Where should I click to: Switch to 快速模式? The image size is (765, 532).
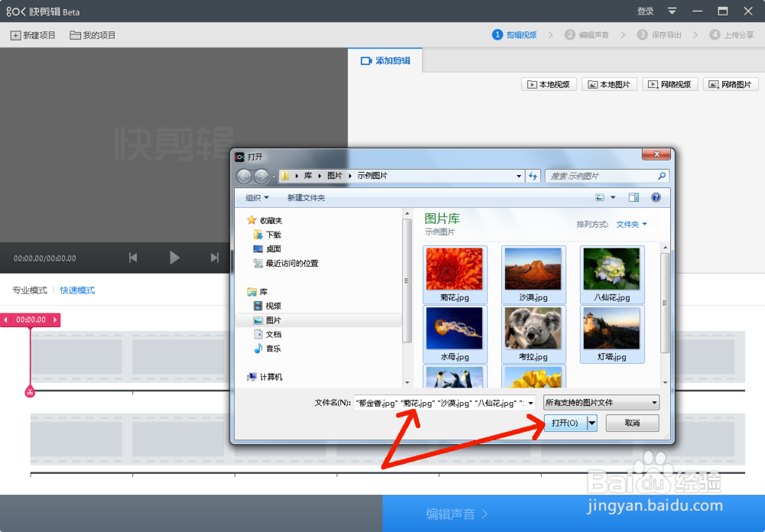click(77, 290)
